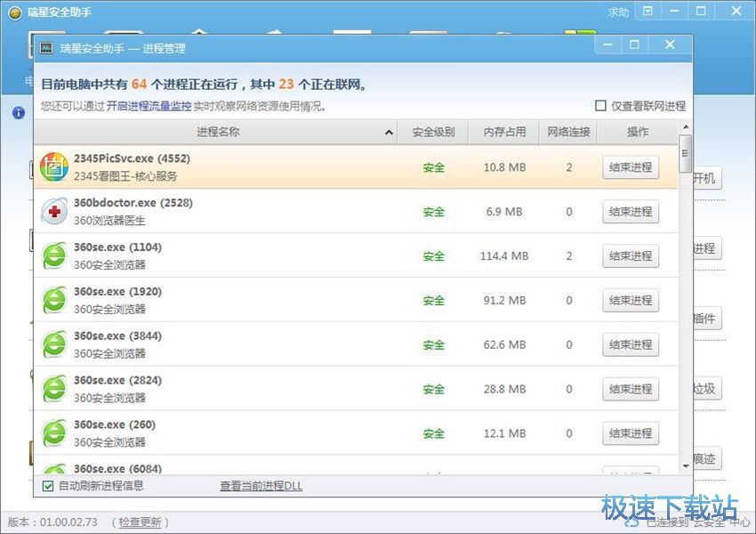This screenshot has height=534, width=756.
Task: Sort by 网络连接 column header
Action: tap(568, 132)
